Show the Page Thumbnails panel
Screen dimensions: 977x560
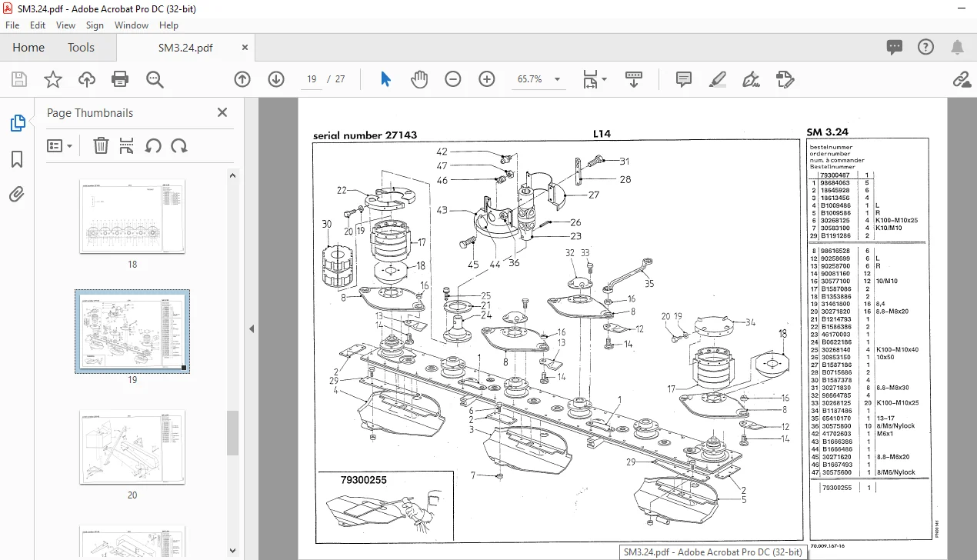tap(17, 123)
